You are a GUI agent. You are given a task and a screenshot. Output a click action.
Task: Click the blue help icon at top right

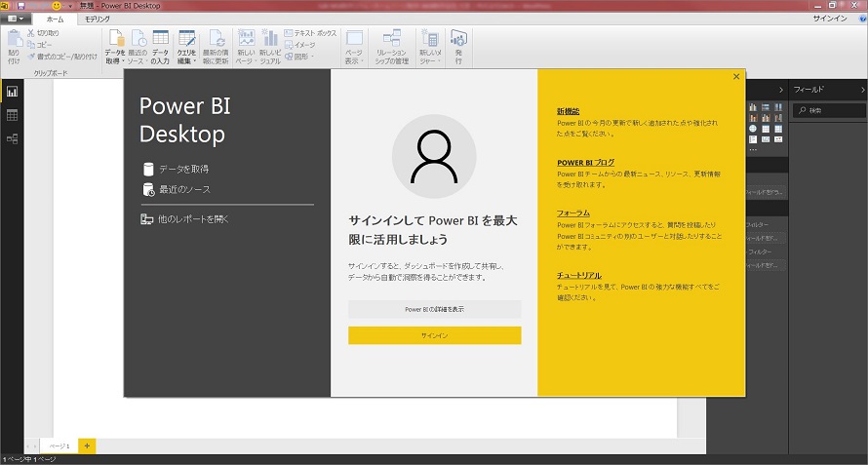click(863, 19)
